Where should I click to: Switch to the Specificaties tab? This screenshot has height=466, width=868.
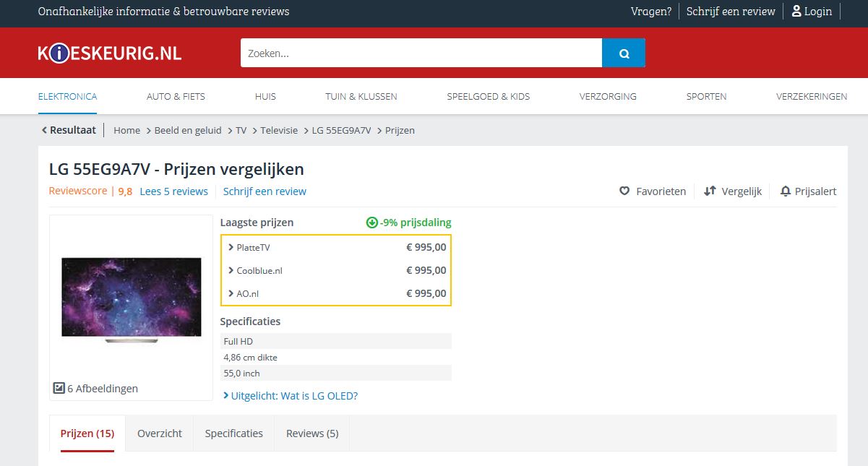tap(234, 433)
